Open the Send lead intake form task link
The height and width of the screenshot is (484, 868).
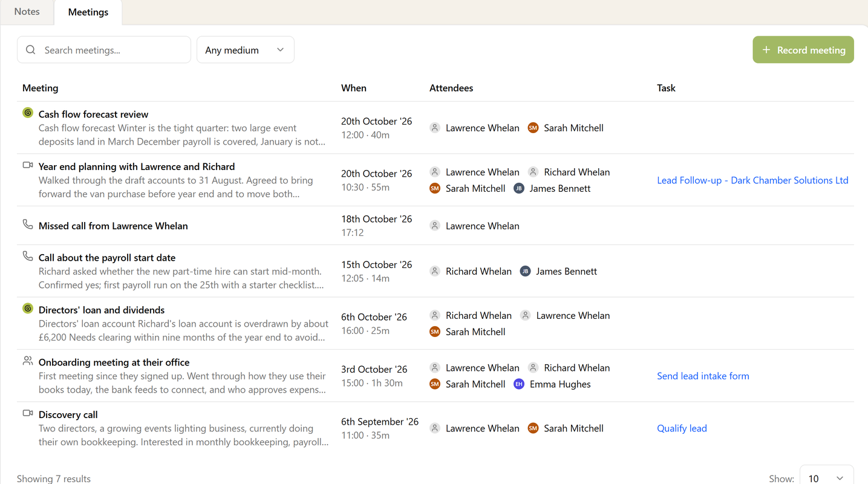tap(703, 376)
